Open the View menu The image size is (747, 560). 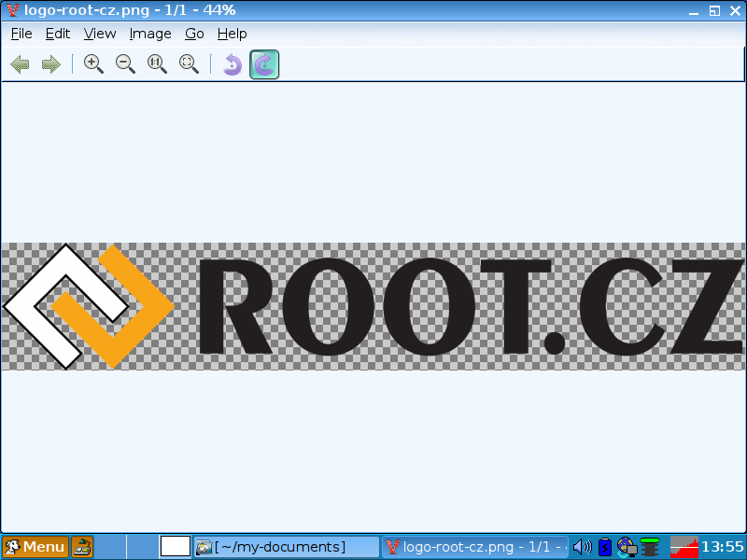pos(100,34)
